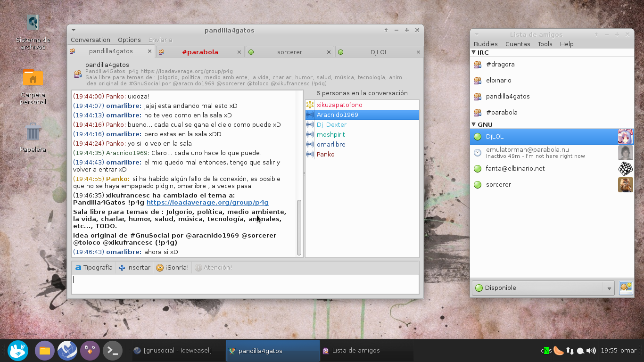Screen dimensions: 644x362
Task: Open the volume control tray icon
Action: coord(591,351)
